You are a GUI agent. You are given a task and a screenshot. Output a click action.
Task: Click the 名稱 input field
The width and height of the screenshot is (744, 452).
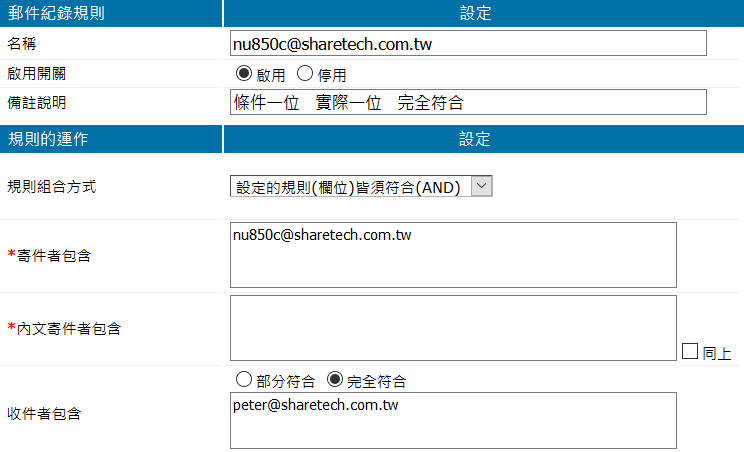468,43
